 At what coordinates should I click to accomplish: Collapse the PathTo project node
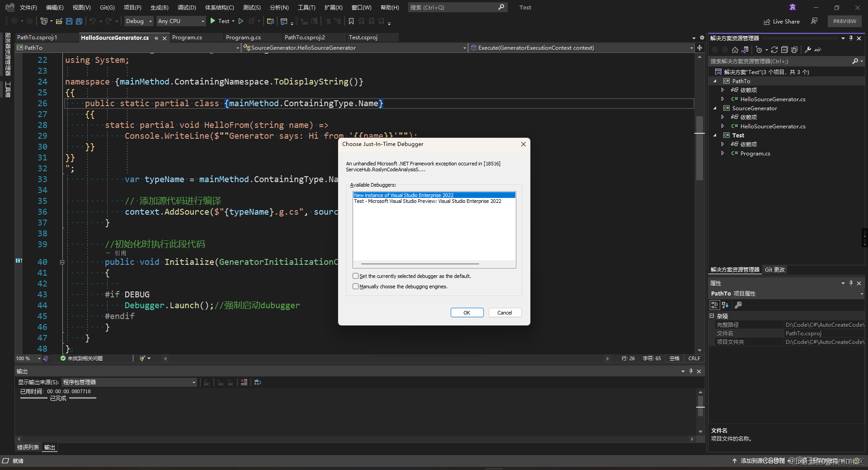pyautogui.click(x=715, y=81)
